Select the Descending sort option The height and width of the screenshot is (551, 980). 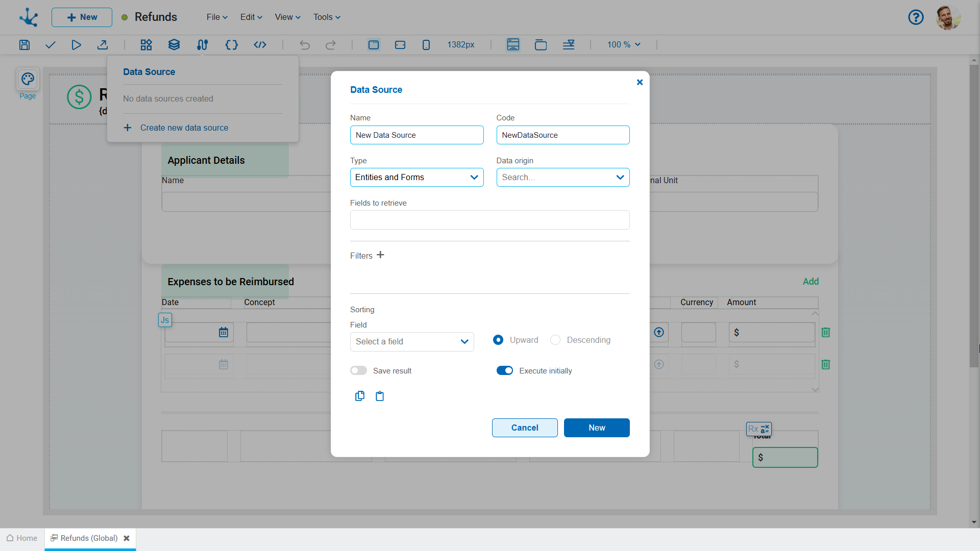(x=555, y=340)
